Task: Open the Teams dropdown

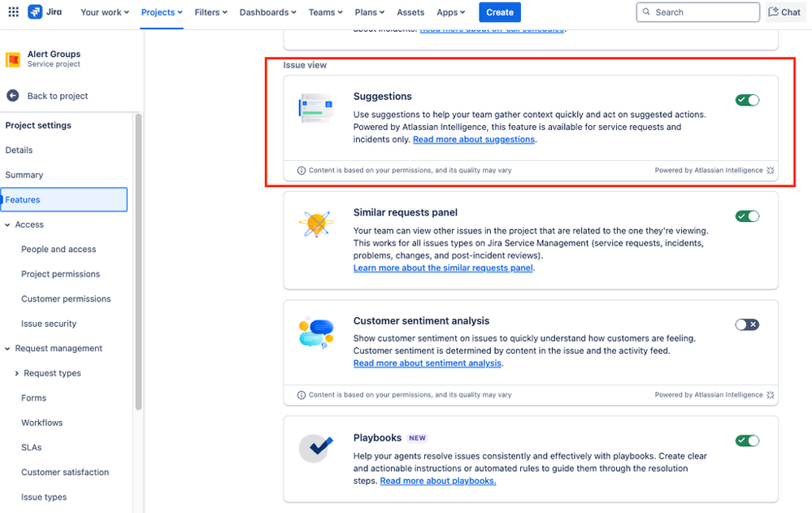Action: tap(325, 12)
